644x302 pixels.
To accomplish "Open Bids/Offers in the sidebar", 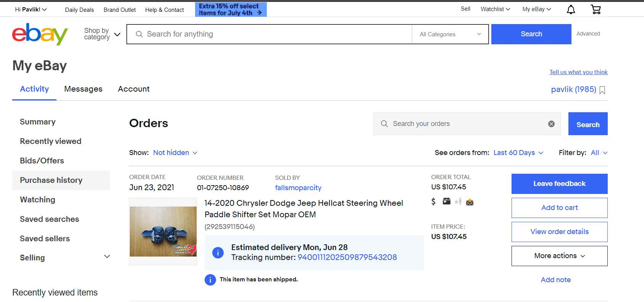I will pyautogui.click(x=42, y=161).
